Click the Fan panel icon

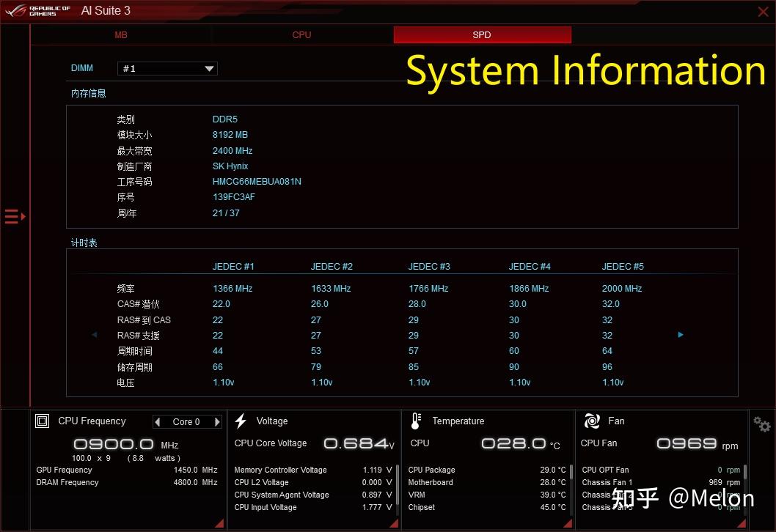pos(591,421)
